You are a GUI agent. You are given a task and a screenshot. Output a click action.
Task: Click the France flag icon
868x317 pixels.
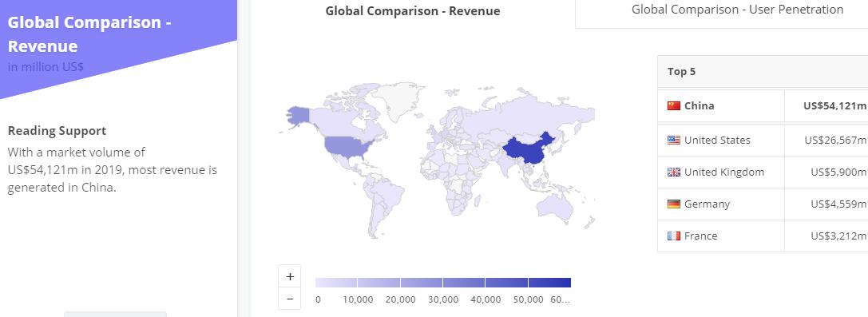click(x=674, y=236)
